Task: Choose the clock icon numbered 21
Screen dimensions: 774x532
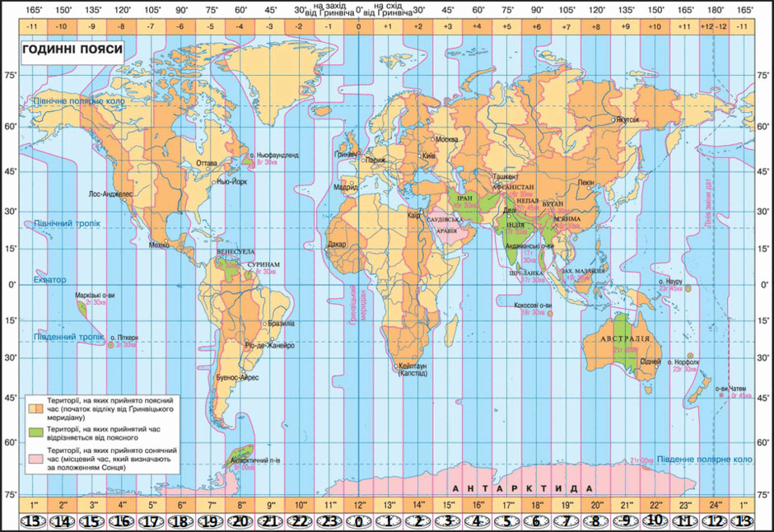Action: tap(270, 521)
